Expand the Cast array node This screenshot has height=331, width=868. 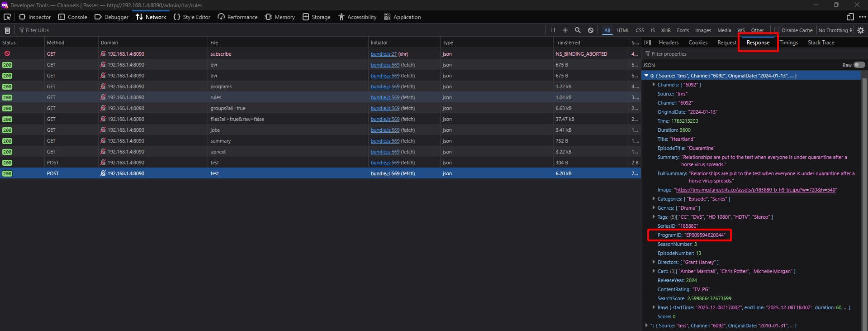click(654, 271)
